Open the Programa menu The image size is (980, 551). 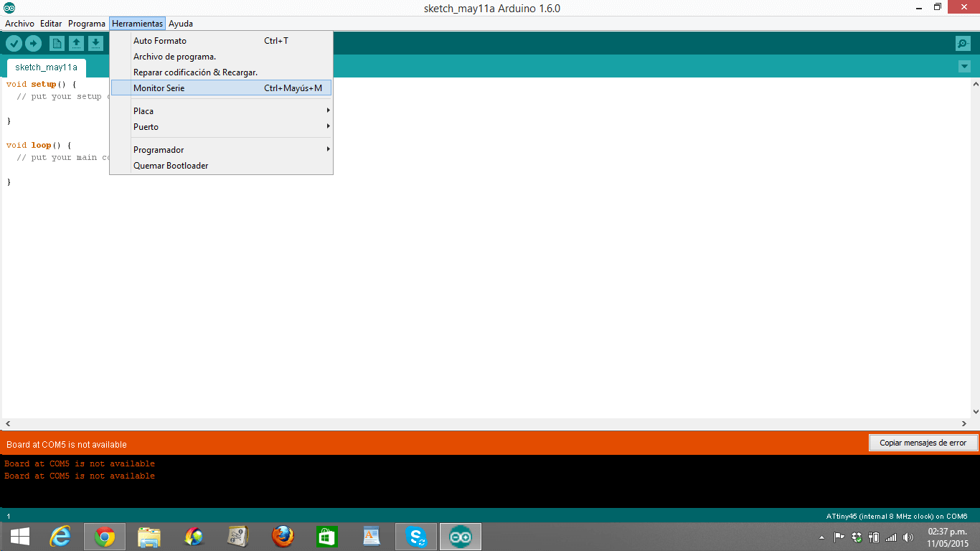pos(87,24)
